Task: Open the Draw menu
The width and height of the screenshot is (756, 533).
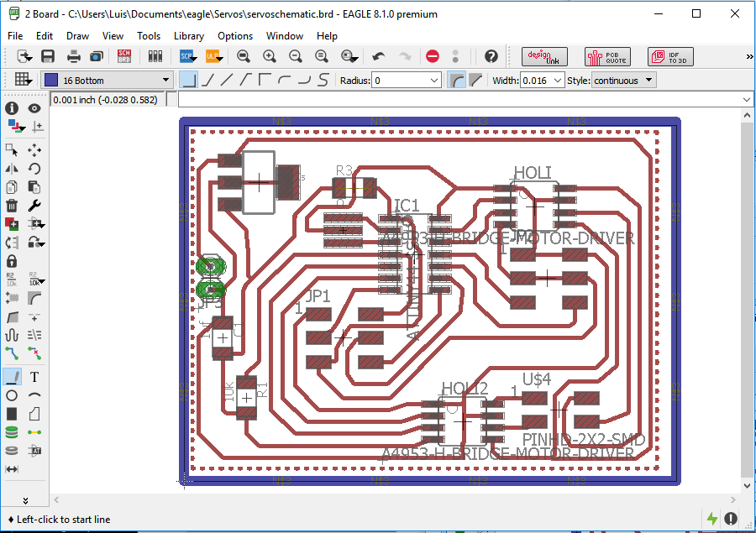Action: coord(77,36)
